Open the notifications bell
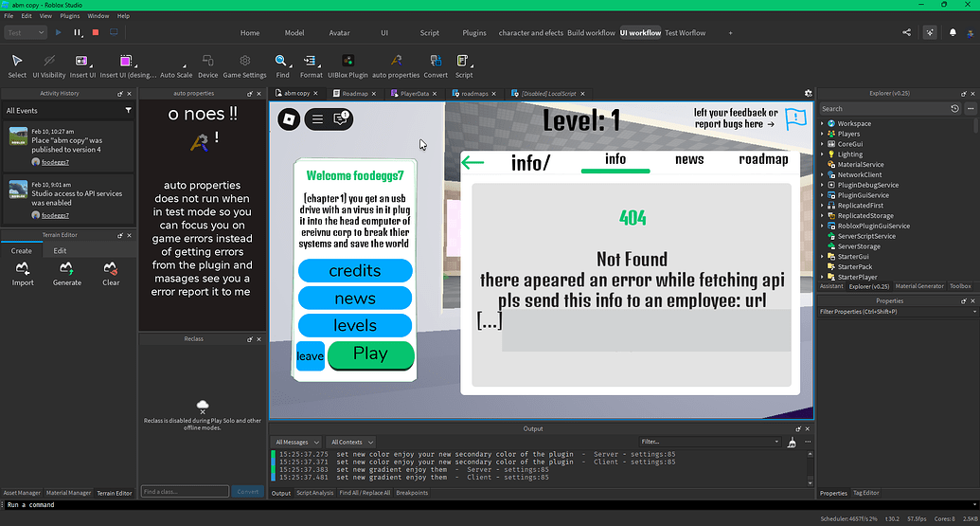 point(953,32)
